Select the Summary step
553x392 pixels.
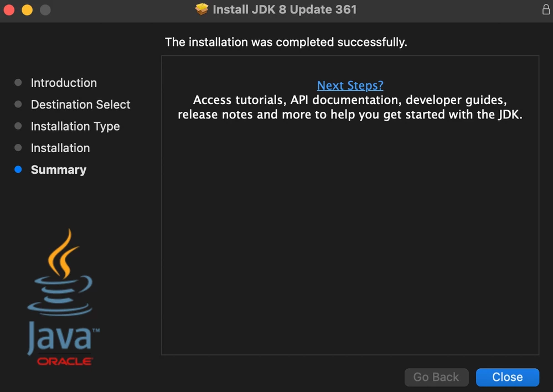[x=59, y=170]
